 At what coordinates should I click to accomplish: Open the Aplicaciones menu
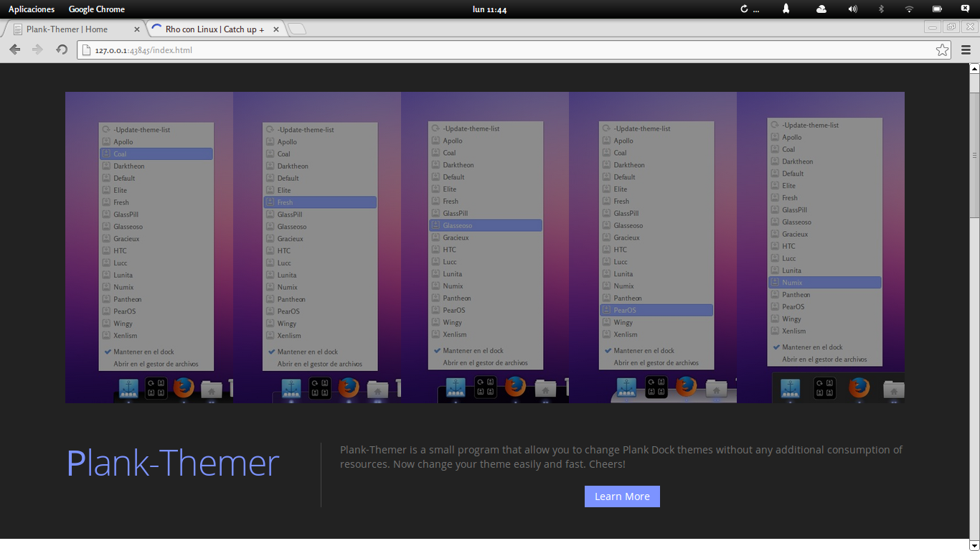click(x=32, y=9)
